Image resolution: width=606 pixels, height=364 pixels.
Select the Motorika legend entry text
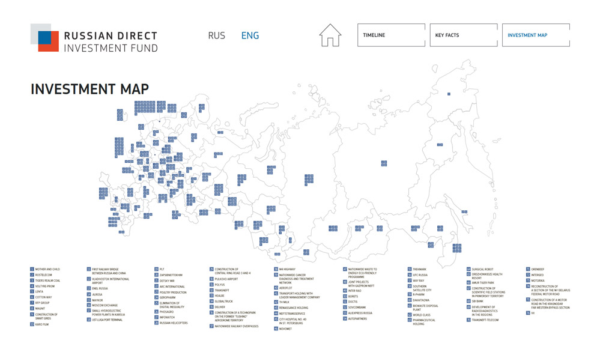tap(538, 281)
